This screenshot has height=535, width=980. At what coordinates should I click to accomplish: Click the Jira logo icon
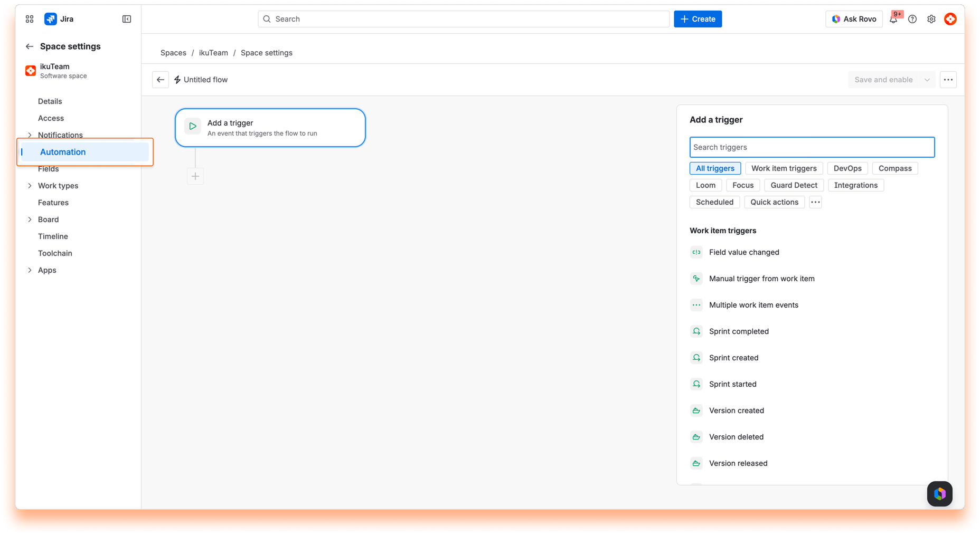tap(51, 19)
